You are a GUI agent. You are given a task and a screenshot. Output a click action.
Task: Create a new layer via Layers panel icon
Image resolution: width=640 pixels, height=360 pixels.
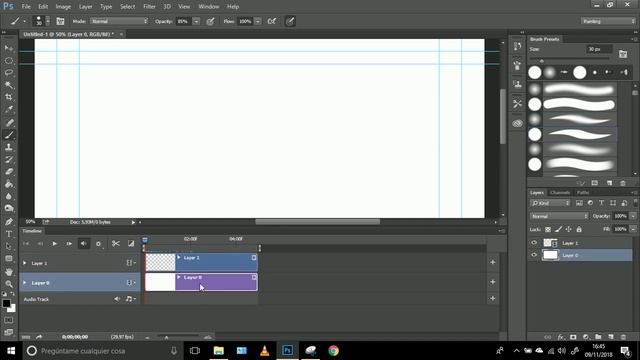611,337
